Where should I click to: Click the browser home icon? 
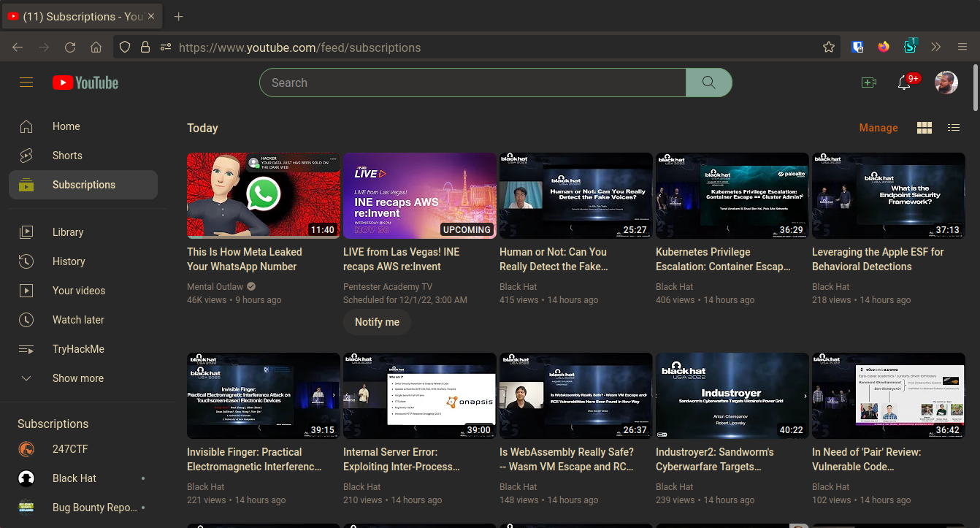click(96, 47)
